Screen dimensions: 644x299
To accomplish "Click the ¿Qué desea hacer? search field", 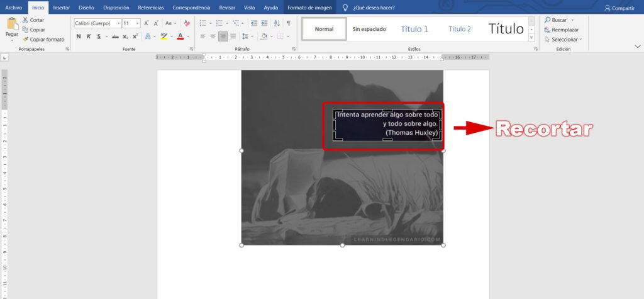I will click(374, 8).
